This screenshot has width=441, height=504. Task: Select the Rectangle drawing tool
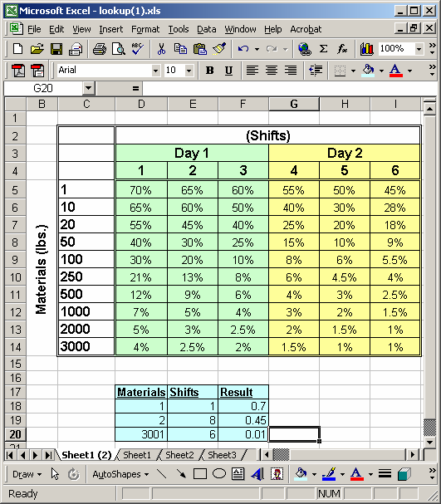point(200,474)
